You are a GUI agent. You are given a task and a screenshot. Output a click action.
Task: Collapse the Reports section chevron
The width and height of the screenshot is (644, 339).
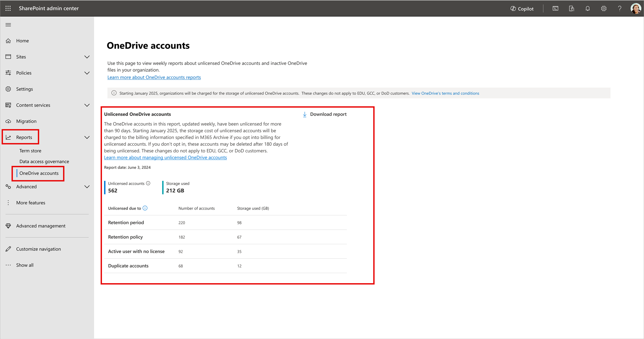[x=87, y=137]
